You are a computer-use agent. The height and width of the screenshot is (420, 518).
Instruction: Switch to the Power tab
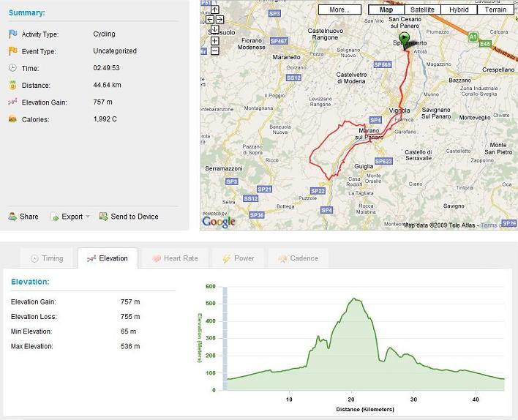tap(239, 258)
